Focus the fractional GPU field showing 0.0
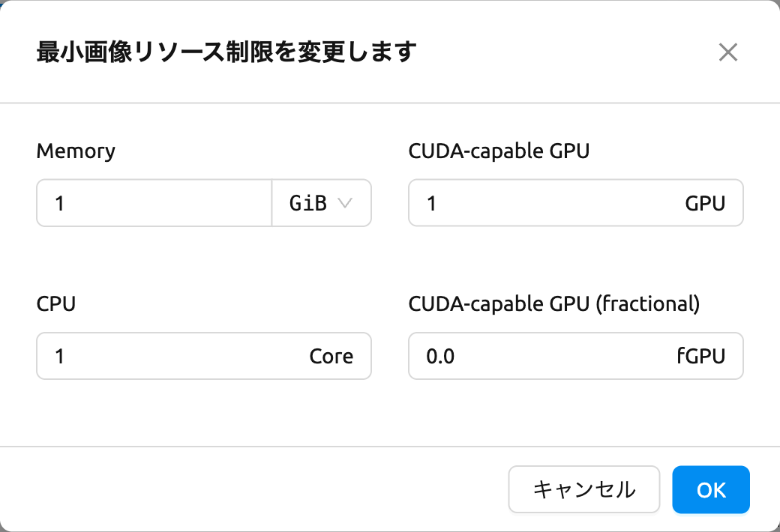 point(575,356)
